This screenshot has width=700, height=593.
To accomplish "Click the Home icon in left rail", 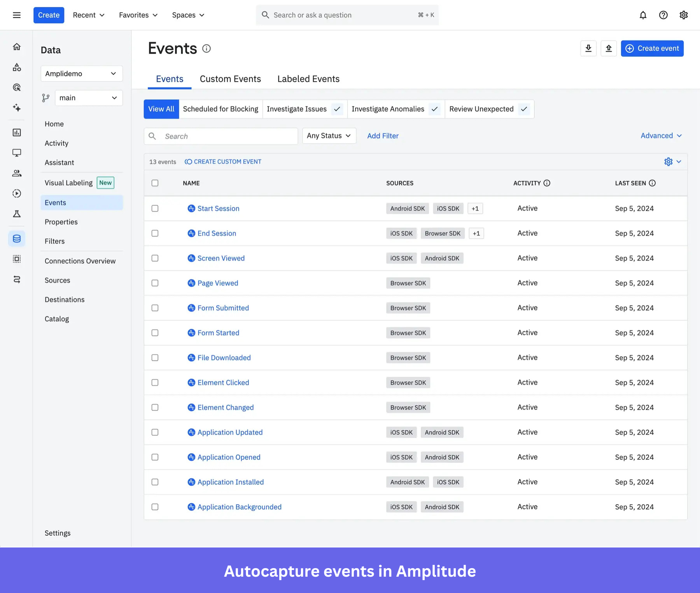I will [x=17, y=47].
